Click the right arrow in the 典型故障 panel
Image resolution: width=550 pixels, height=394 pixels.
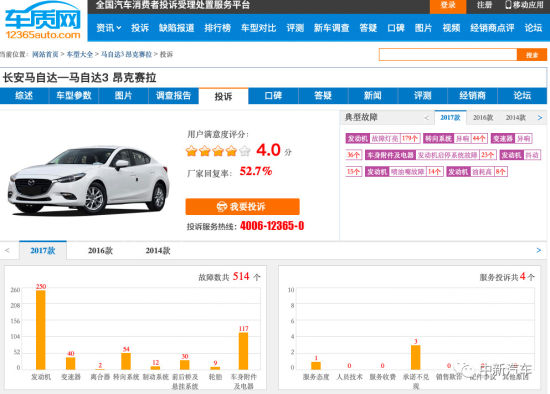(540, 118)
